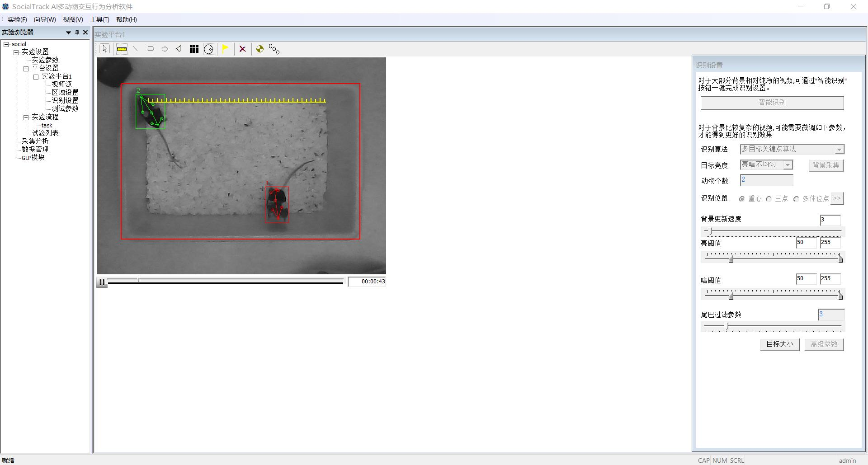Click the olive quartered-circle icon

pos(260,49)
